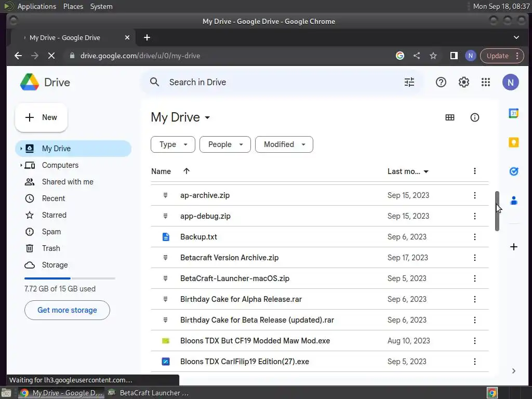The height and width of the screenshot is (399, 532).
Task: Sort by the Name column header
Action: click(x=161, y=171)
